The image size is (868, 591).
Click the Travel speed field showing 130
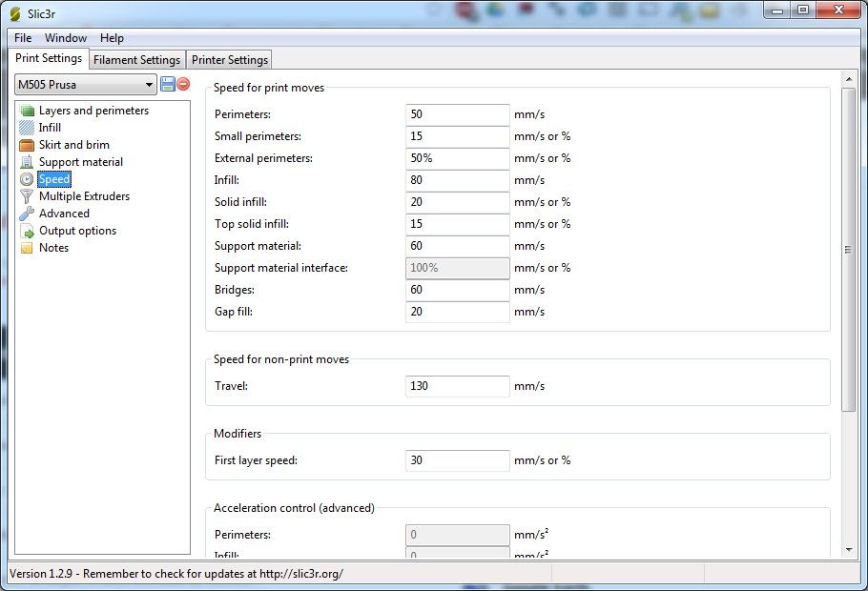pos(457,386)
